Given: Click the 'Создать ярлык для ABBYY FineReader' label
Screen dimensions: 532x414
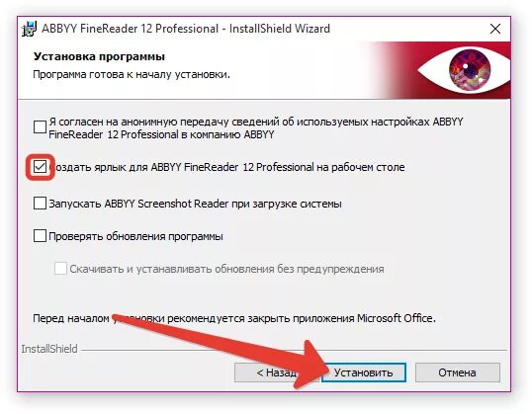Looking at the screenshot, I should point(226,167).
